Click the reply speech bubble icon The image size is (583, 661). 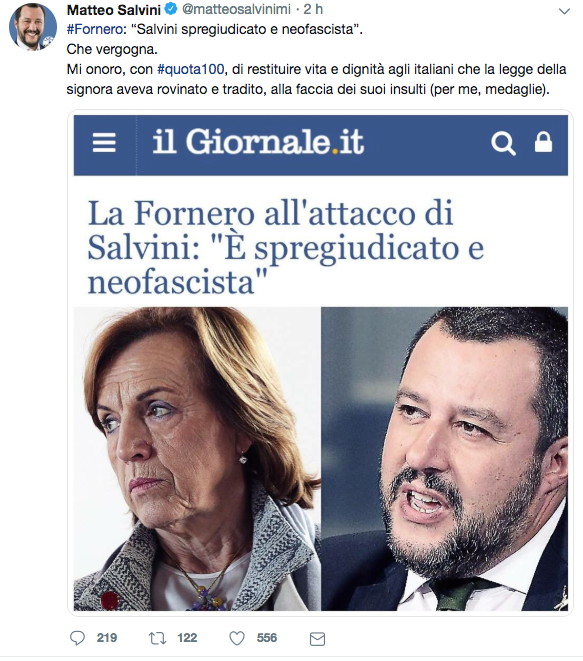click(x=77, y=638)
